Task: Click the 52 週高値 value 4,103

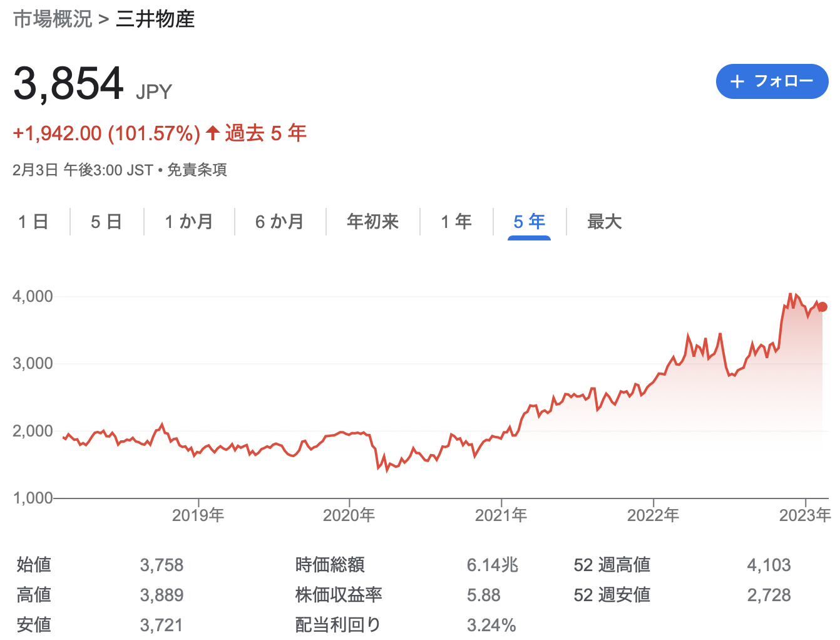Action: coord(769,565)
